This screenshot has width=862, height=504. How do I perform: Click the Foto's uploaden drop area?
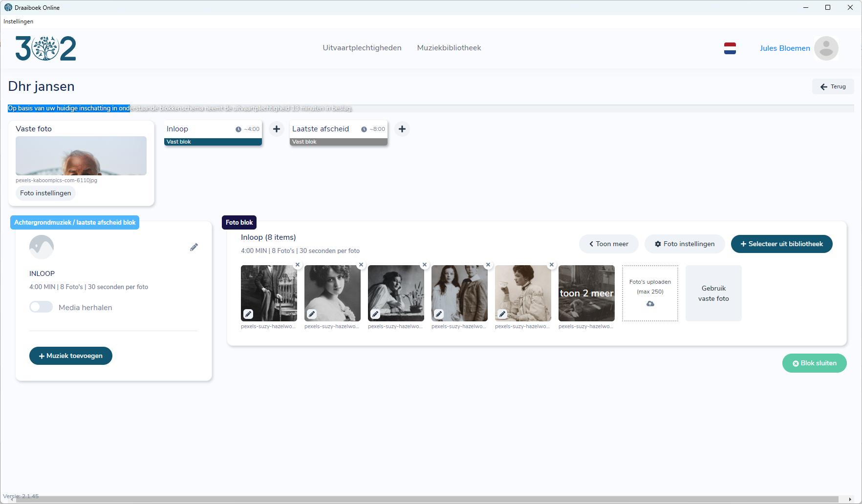(x=650, y=293)
